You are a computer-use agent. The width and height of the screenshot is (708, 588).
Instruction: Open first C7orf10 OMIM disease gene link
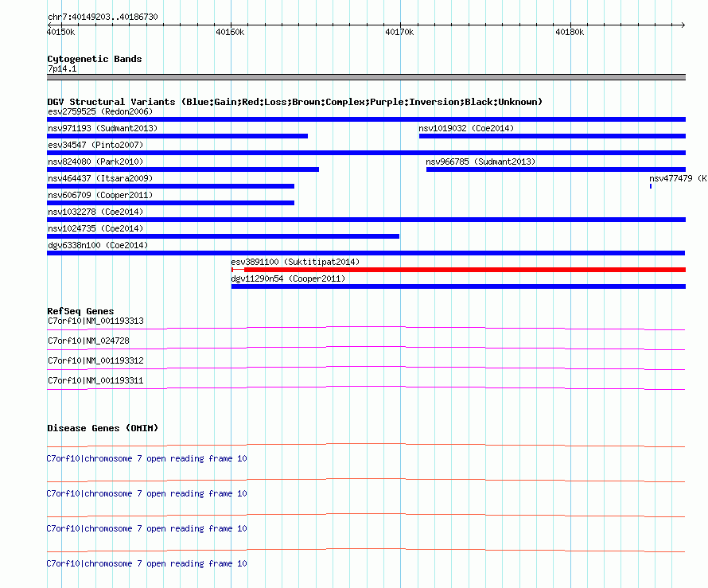pyautogui.click(x=146, y=458)
